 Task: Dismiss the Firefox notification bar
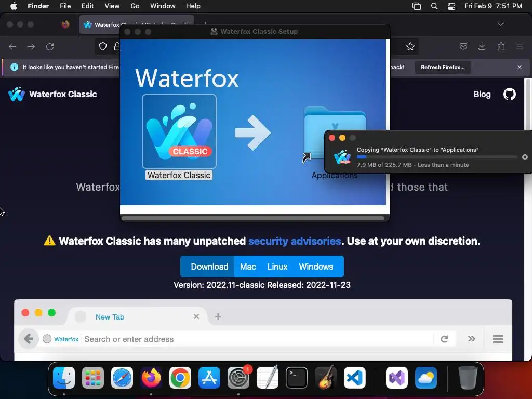pos(519,67)
